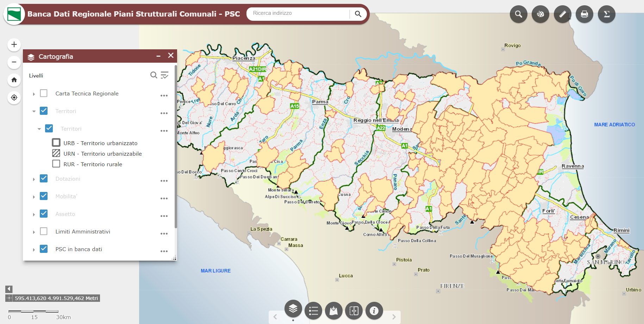Open the swipe compare widget
This screenshot has width=644, height=324.
pyautogui.click(x=354, y=311)
